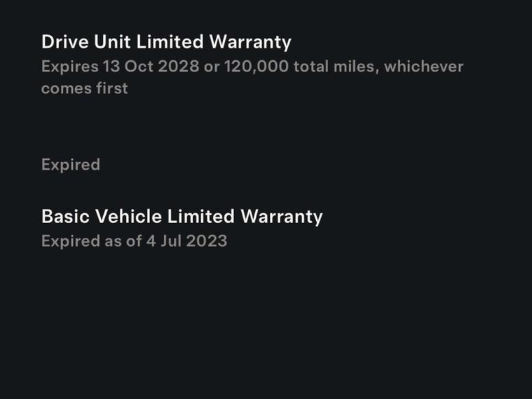Tap the "Expired as of" phrase

(91, 241)
